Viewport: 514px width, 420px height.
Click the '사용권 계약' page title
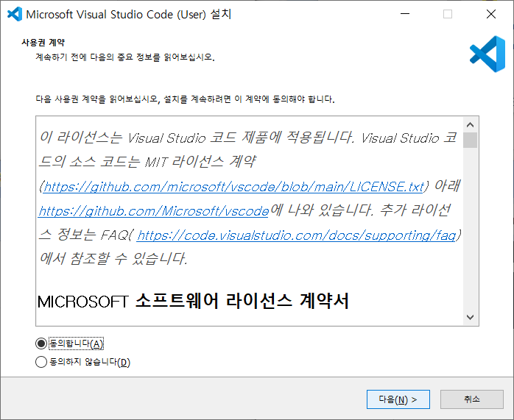click(x=43, y=42)
